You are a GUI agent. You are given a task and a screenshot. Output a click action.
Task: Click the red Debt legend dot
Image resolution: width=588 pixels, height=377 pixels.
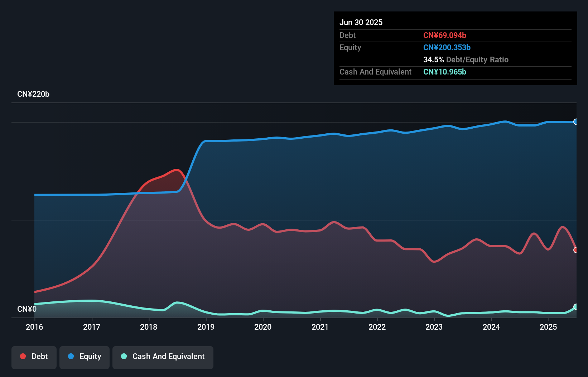23,356
